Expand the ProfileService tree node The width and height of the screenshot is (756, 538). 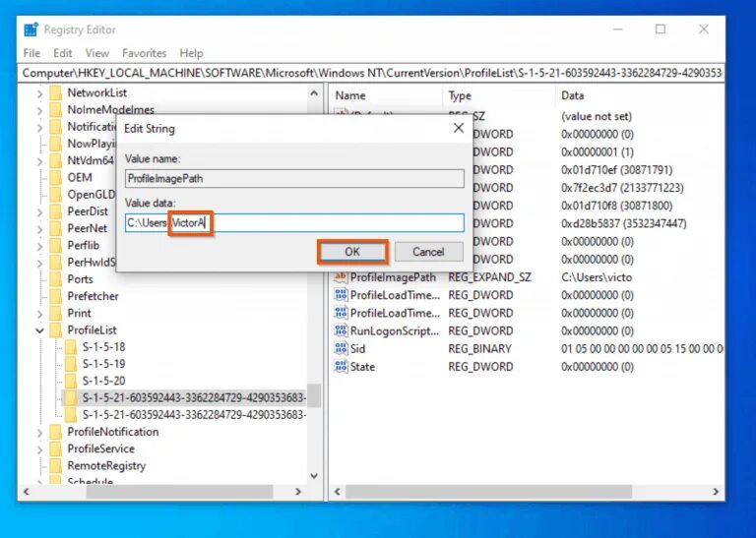click(40, 448)
